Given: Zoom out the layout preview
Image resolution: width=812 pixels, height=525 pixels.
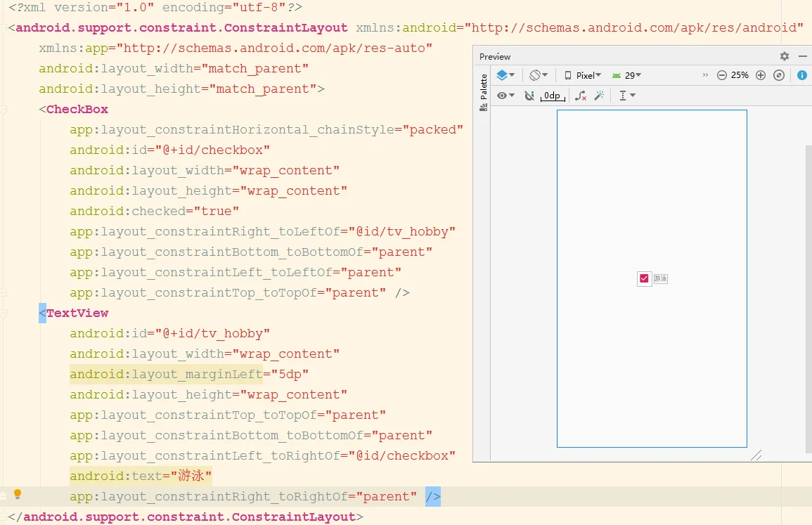Looking at the screenshot, I should pos(722,75).
